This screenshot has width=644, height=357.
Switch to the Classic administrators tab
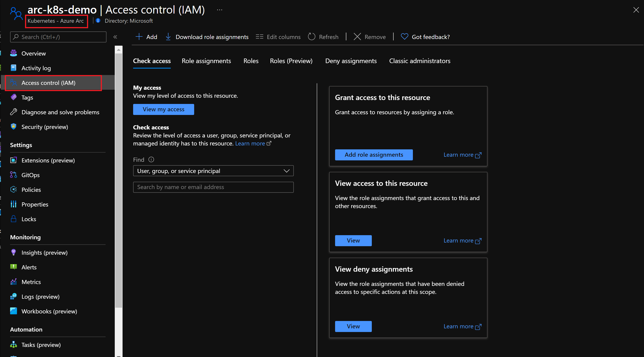(x=420, y=61)
